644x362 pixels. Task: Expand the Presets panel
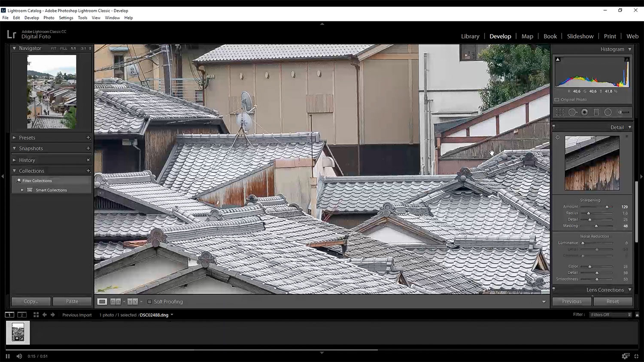(x=27, y=138)
